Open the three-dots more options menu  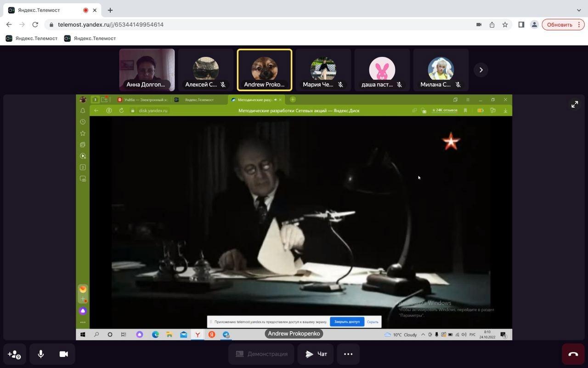pos(348,354)
